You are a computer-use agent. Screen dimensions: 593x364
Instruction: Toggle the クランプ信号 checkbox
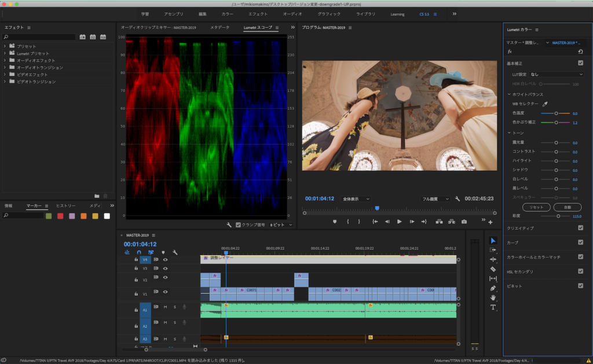point(239,225)
